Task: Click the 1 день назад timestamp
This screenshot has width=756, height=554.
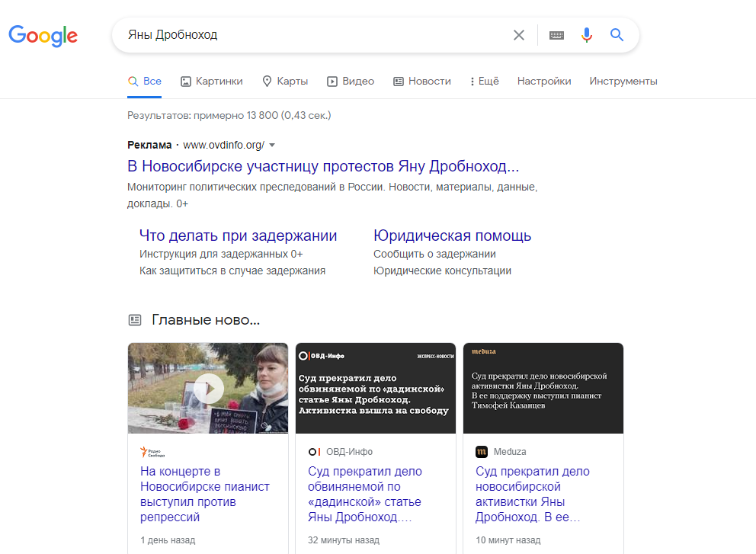Action: 168,540
